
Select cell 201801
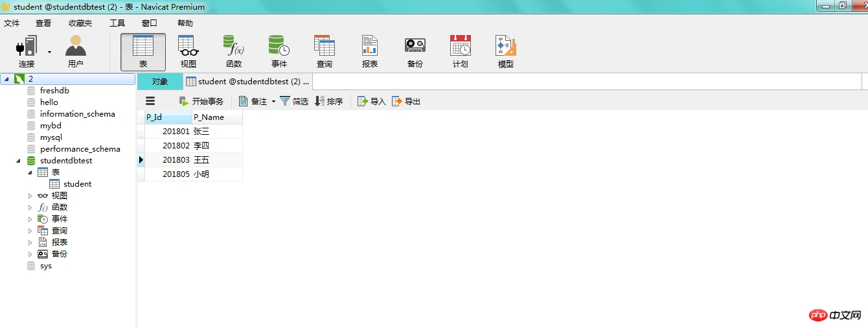click(168, 131)
